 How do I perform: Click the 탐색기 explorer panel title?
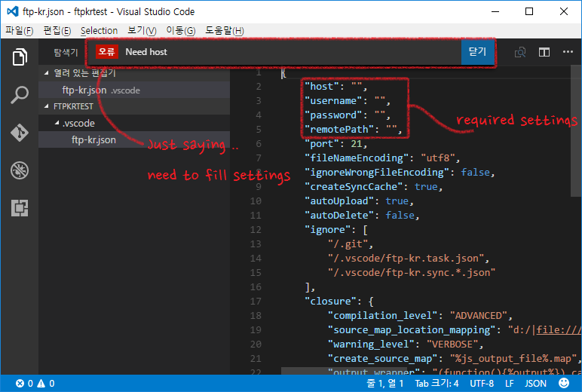[66, 52]
